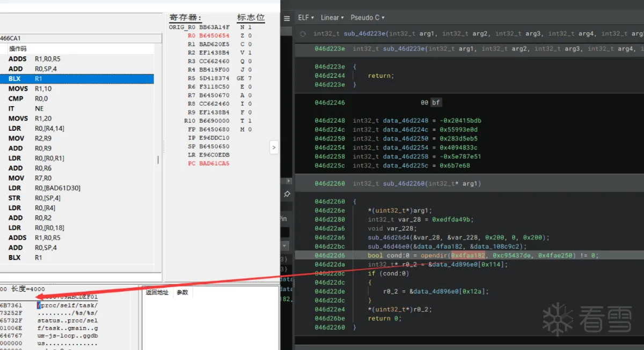Expand the panel with the > button
This screenshot has height=350, width=644.
[x=274, y=147]
